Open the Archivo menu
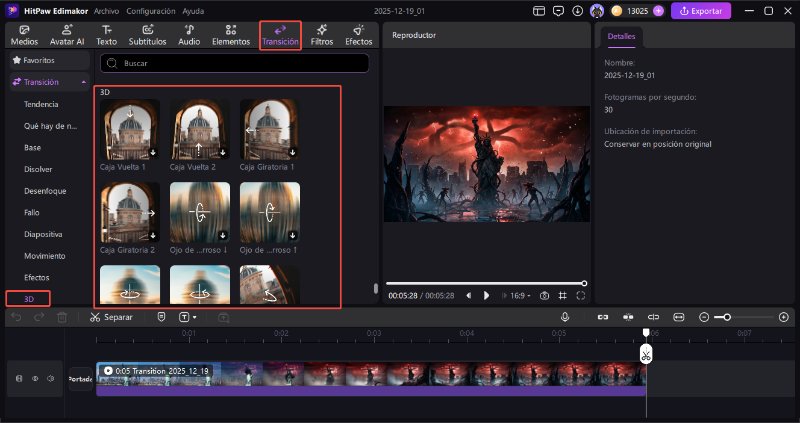This screenshot has height=423, width=800. [x=106, y=11]
